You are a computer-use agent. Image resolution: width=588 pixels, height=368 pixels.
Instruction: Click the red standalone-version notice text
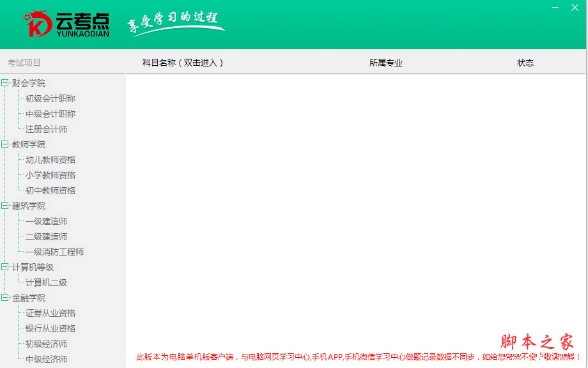click(358, 356)
